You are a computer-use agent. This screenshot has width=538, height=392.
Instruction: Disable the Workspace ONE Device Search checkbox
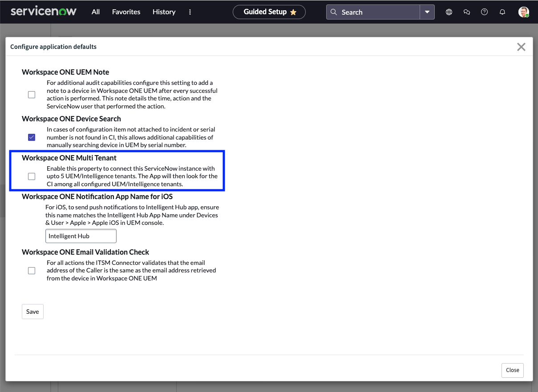click(32, 137)
